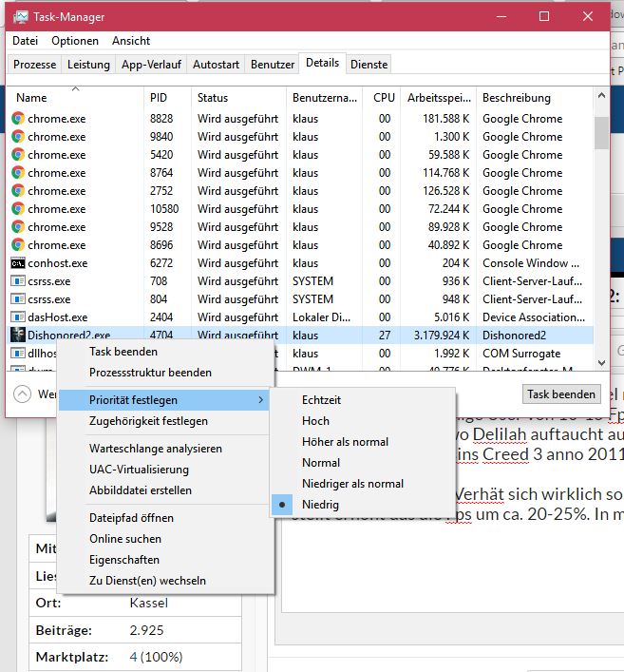
Task: Click csrss.exe icon in PID 708 row
Action: point(18,281)
